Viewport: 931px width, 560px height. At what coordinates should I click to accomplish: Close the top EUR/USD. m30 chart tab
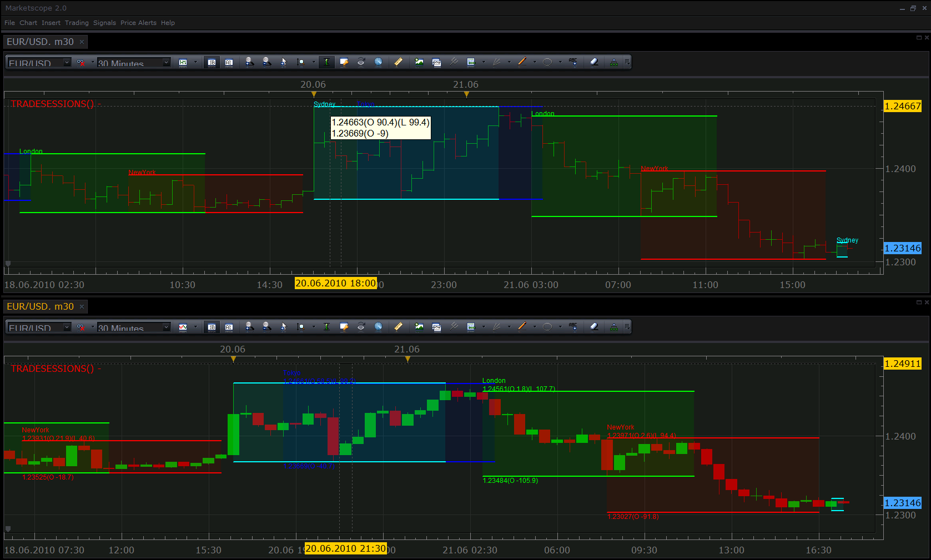click(82, 42)
